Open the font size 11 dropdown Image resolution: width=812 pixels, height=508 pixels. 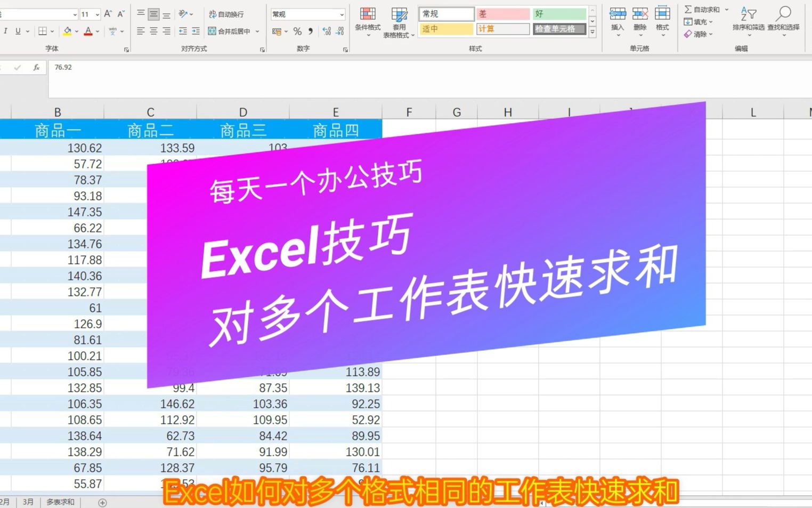pos(97,14)
